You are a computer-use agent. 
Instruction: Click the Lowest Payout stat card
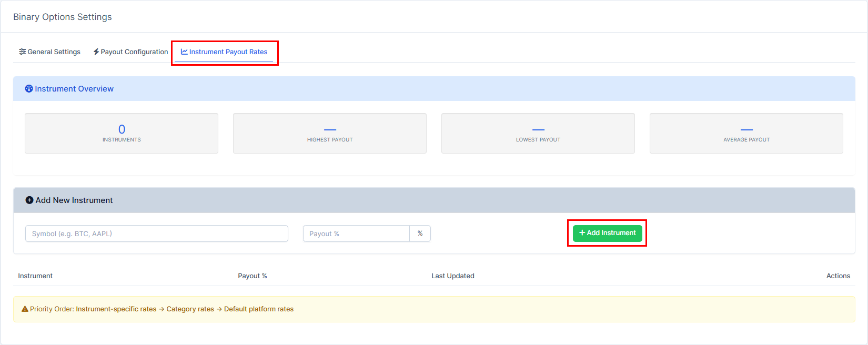point(538,134)
